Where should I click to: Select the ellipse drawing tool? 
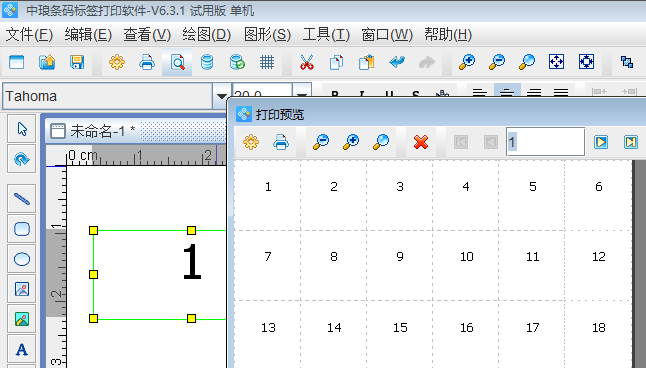pos(22,259)
